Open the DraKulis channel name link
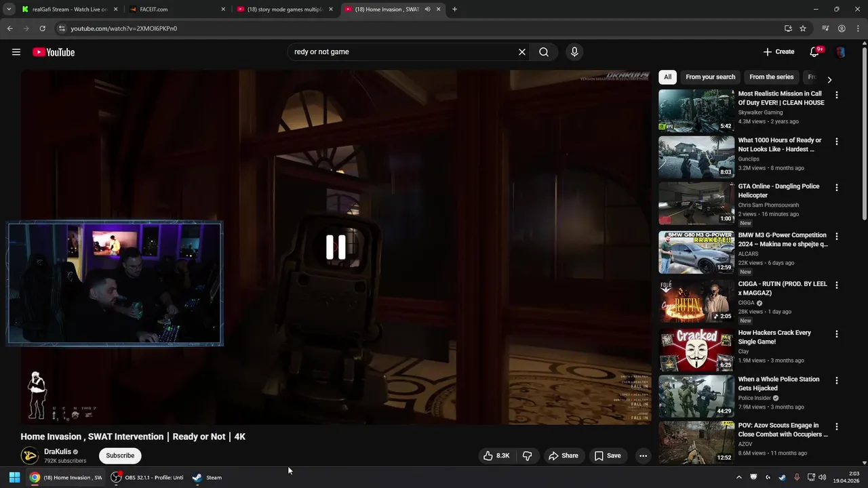 click(58, 452)
